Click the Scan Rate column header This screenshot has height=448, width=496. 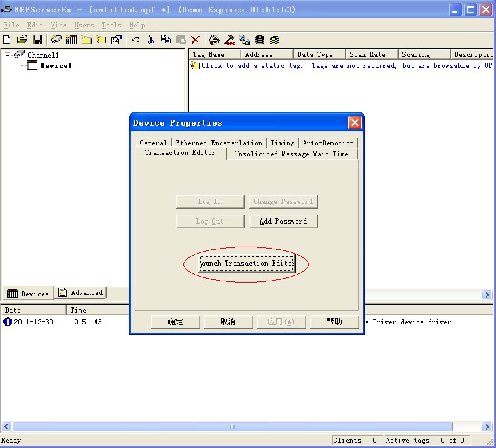tap(372, 54)
